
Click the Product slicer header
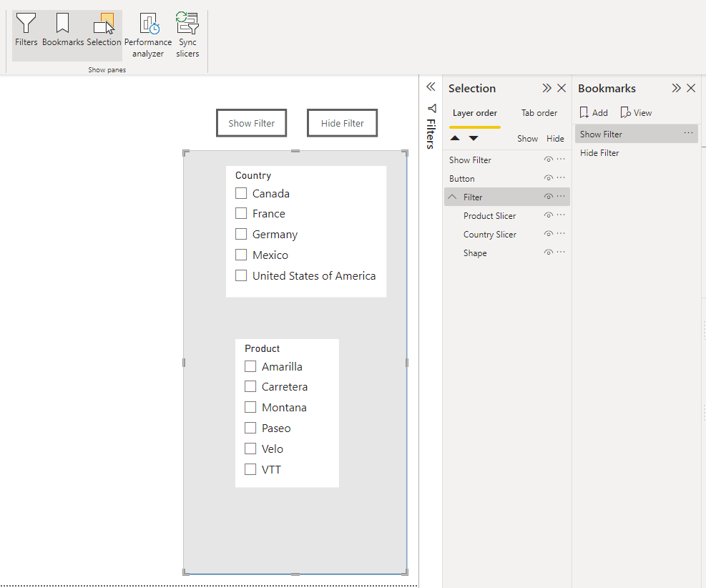(262, 348)
